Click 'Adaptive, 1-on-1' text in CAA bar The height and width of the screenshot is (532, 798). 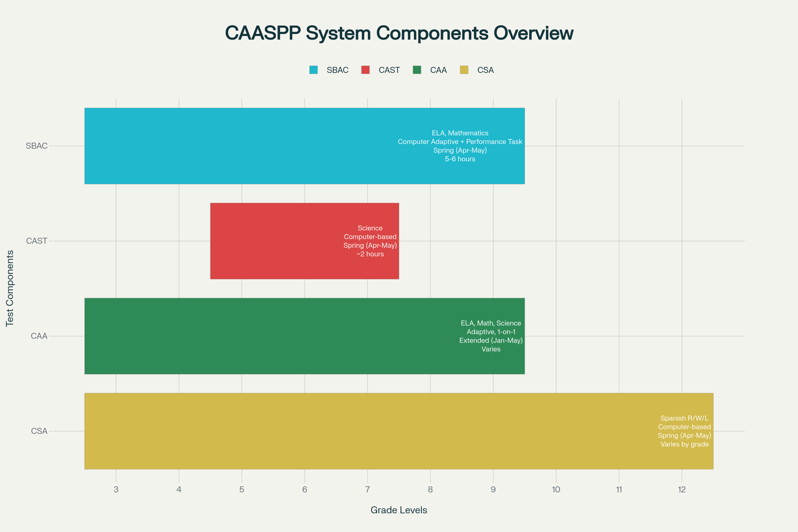pos(491,332)
